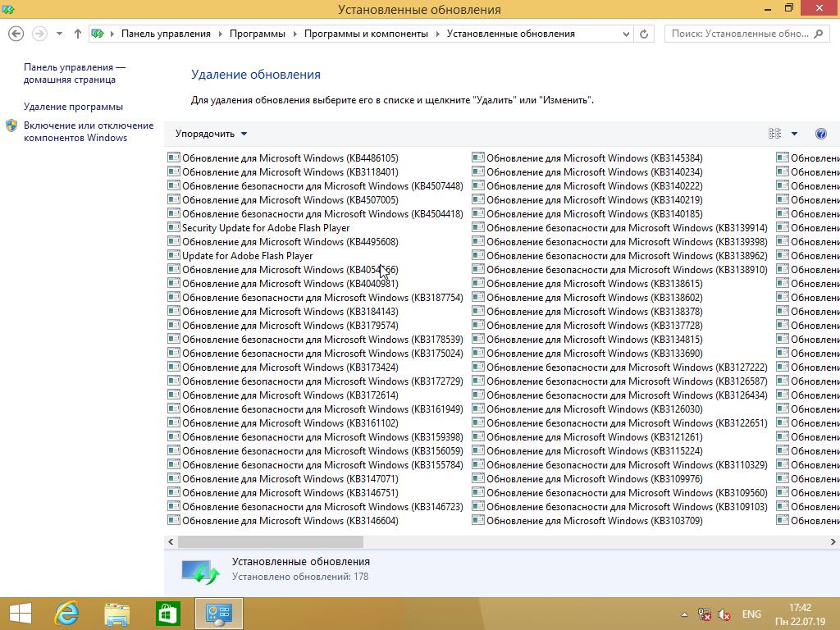
Task: Open the Start button
Action: (x=21, y=613)
